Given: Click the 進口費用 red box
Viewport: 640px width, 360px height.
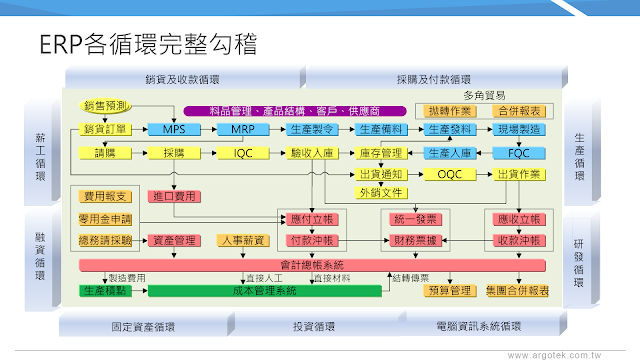Looking at the screenshot, I should click(x=174, y=196).
